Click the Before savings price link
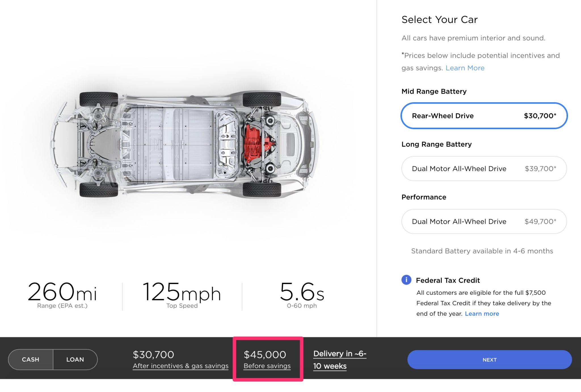This screenshot has height=392, width=581. tap(267, 366)
